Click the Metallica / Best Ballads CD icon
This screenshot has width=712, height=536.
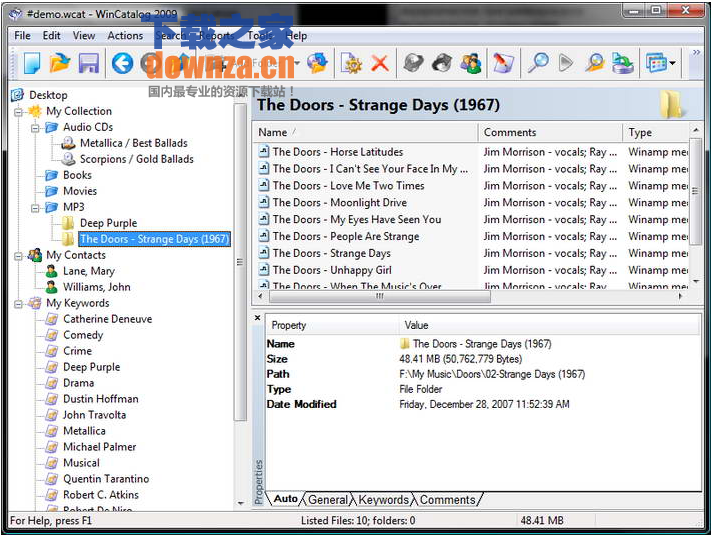69,143
